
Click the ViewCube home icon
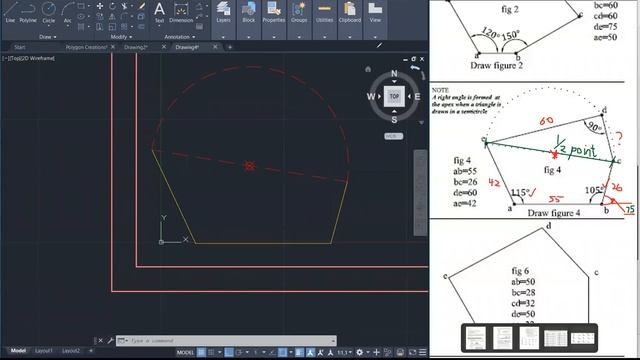[x=368, y=69]
